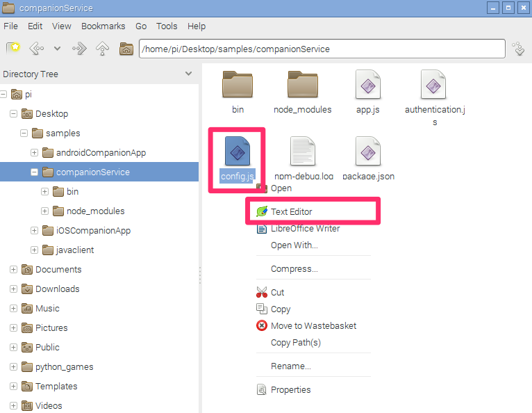Expand the androidCompanionApp tree node
The width and height of the screenshot is (532, 413).
pyautogui.click(x=34, y=152)
